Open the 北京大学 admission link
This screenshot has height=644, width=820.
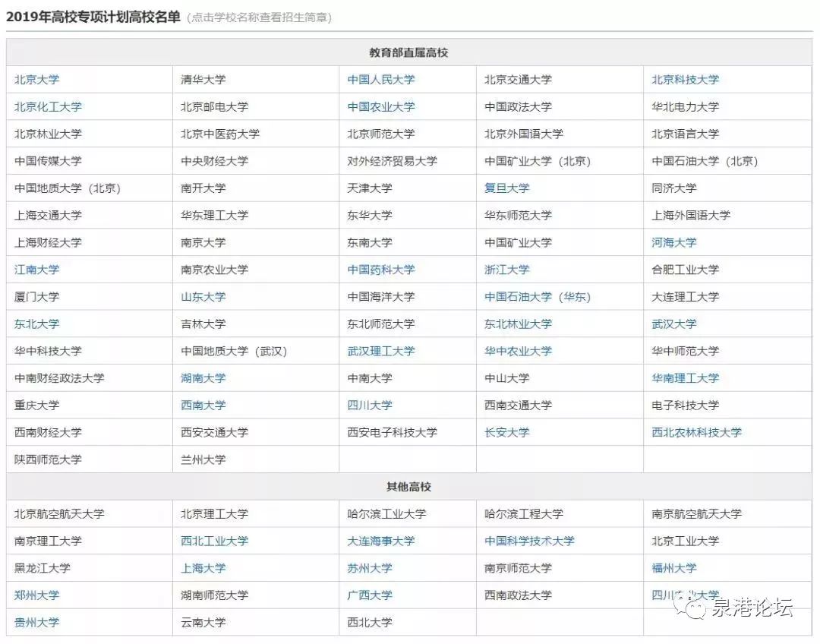point(36,80)
